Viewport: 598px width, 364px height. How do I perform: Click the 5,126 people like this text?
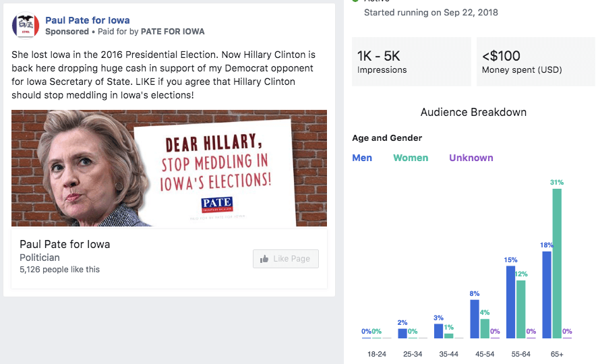tap(59, 270)
